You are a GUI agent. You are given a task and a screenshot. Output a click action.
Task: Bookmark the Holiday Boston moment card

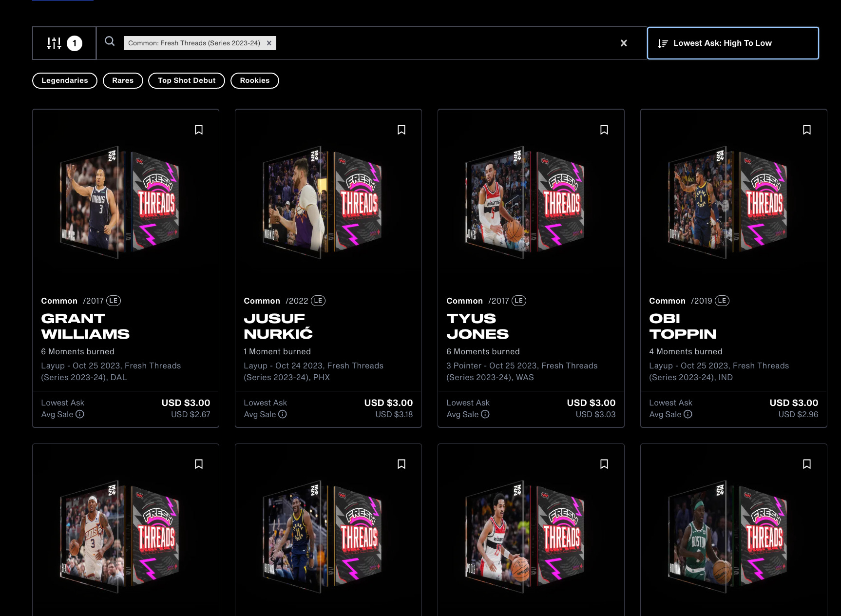coord(807,464)
